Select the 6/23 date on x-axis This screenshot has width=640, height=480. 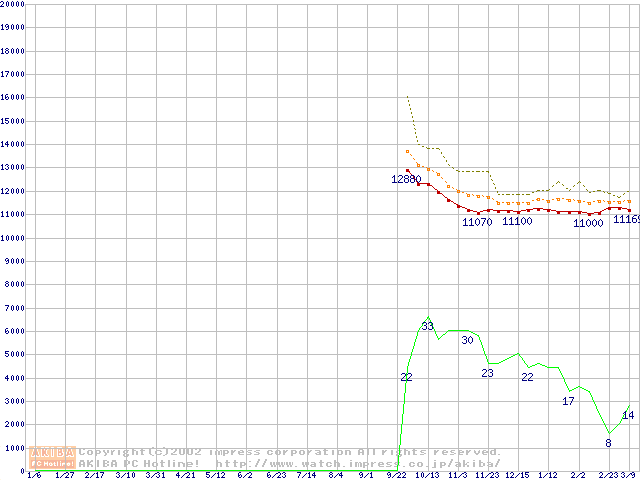276,475
